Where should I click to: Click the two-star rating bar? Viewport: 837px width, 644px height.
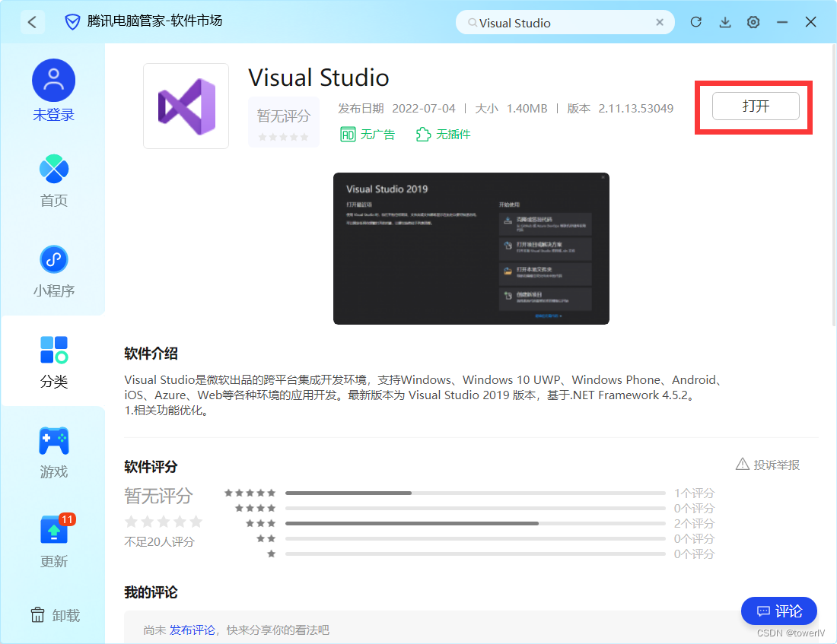tap(475, 539)
